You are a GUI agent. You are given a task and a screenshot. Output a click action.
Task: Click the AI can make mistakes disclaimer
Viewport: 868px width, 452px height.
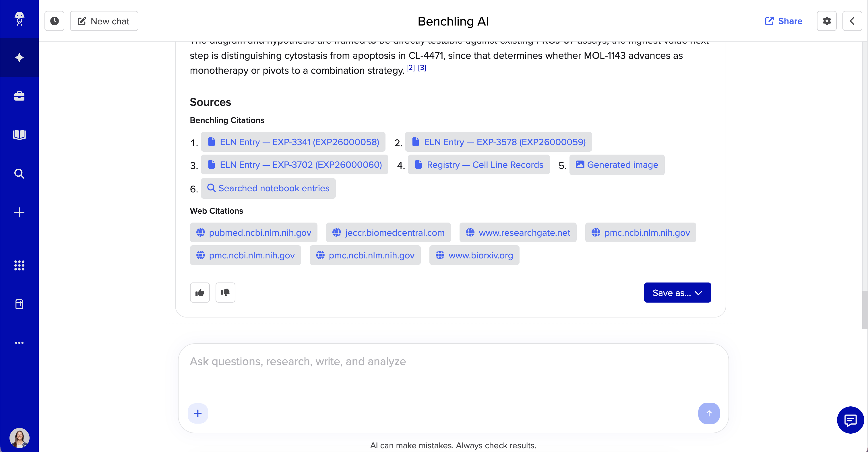click(x=453, y=445)
